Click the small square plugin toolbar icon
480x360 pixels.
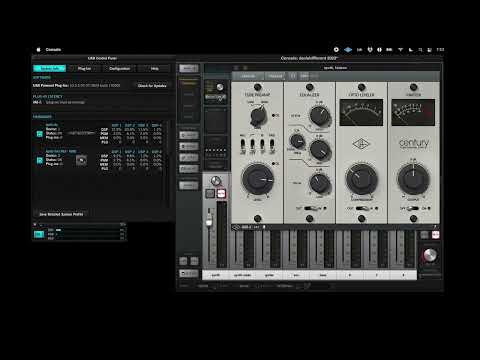(x=293, y=76)
